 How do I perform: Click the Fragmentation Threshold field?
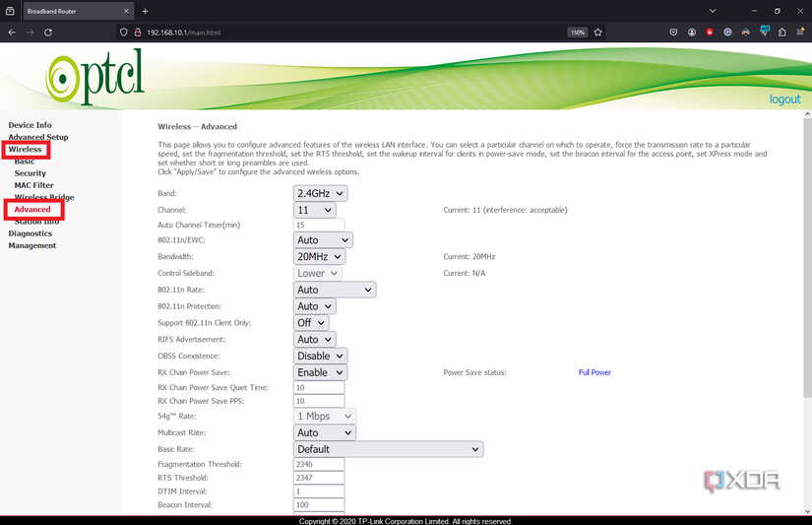tap(319, 464)
